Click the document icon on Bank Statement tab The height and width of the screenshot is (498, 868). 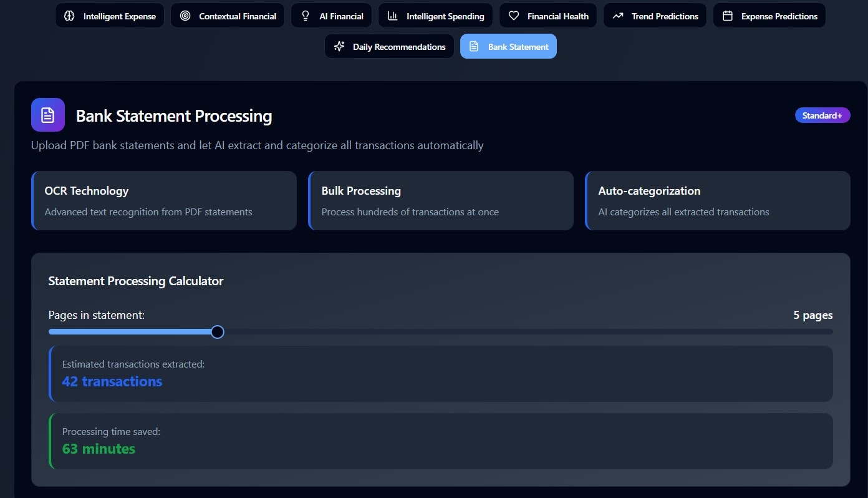(x=474, y=47)
